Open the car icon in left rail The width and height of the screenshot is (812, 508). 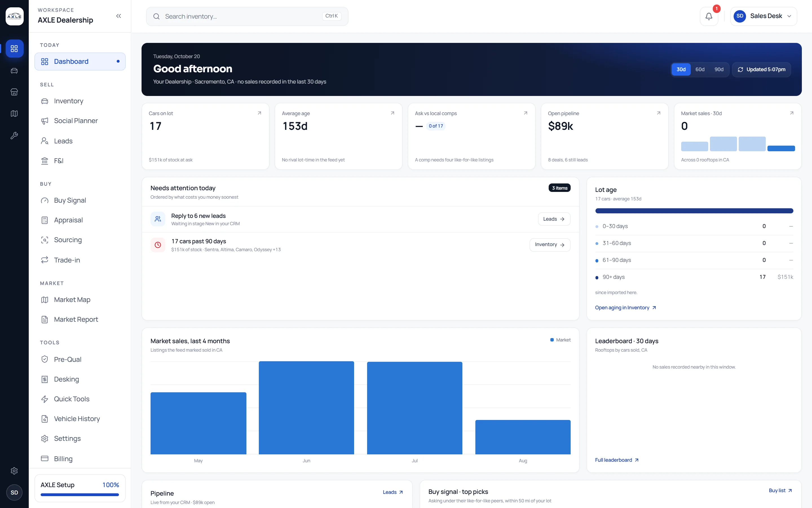(x=14, y=71)
